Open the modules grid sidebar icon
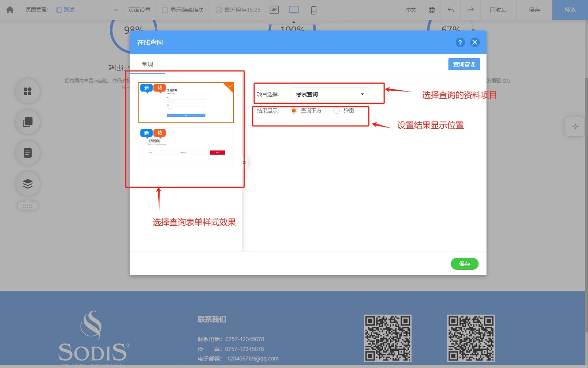 (x=28, y=92)
